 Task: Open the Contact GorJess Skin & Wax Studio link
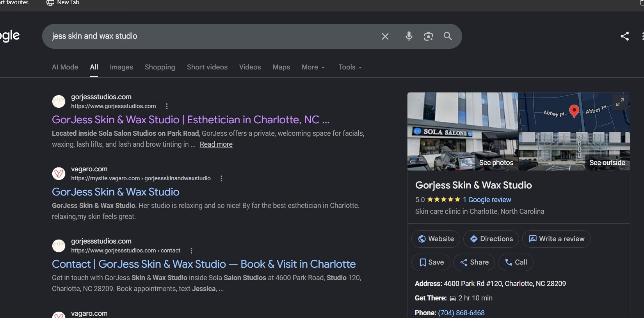204,264
